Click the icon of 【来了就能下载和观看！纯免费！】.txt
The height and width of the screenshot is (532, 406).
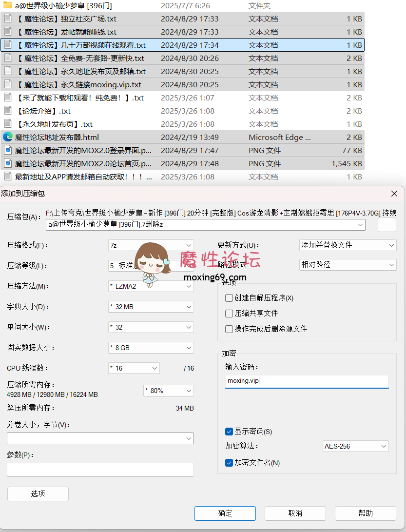pyautogui.click(x=8, y=98)
